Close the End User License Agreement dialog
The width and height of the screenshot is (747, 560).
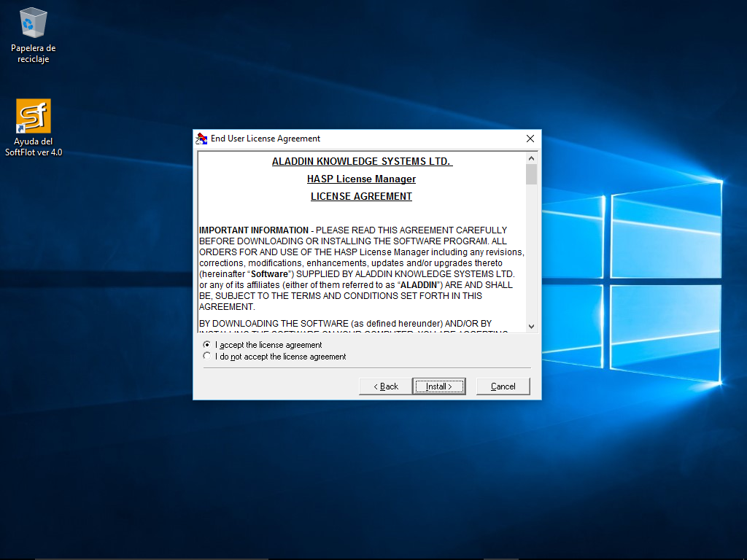530,139
